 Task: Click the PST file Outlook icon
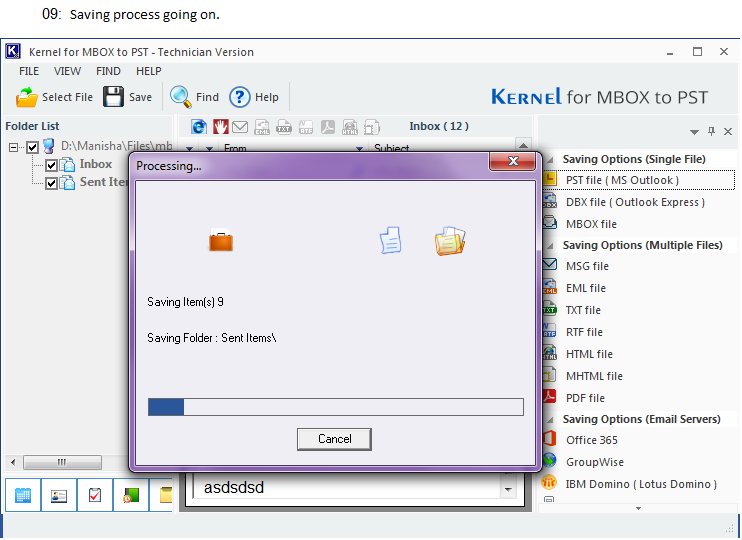point(549,179)
